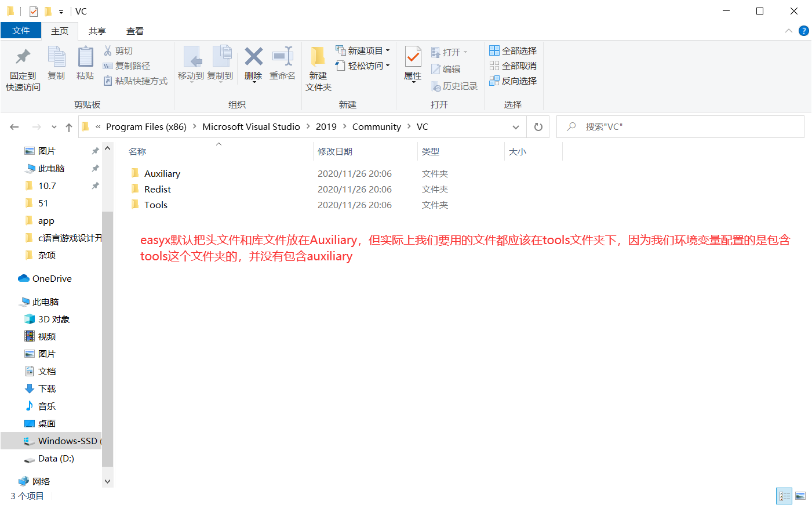The width and height of the screenshot is (812, 505).
Task: Open the 文件 menu
Action: click(21, 31)
